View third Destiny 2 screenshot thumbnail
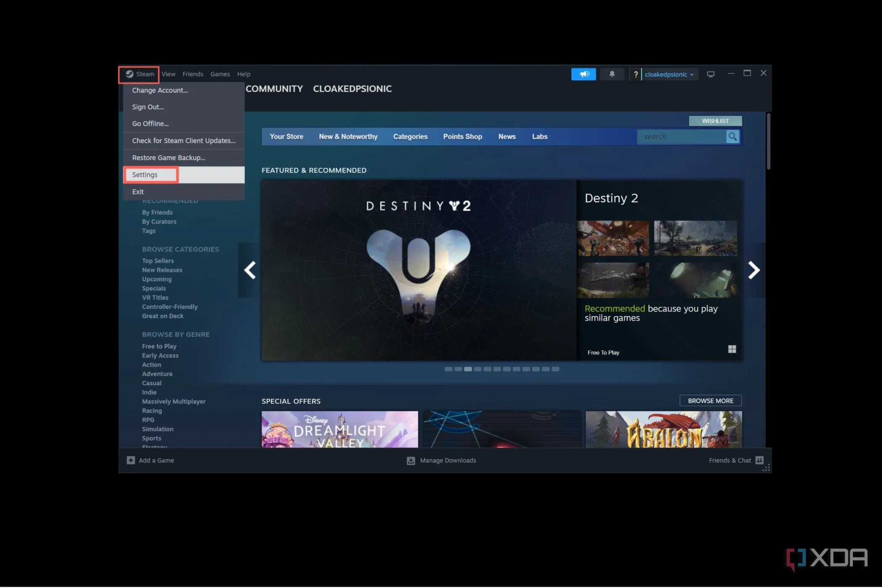 click(x=613, y=280)
